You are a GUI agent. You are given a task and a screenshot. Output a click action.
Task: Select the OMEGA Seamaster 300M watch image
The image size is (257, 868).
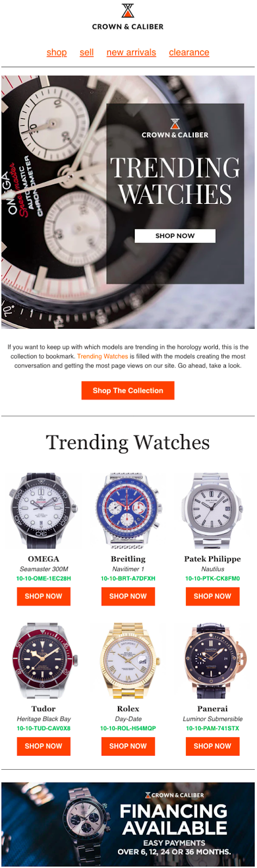[43, 510]
